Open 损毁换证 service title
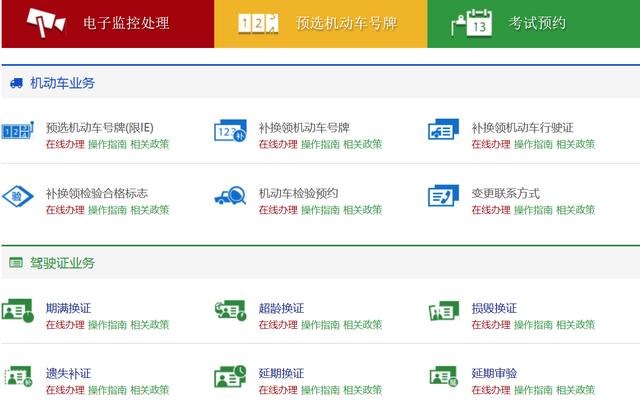The height and width of the screenshot is (400, 640). 494,308
